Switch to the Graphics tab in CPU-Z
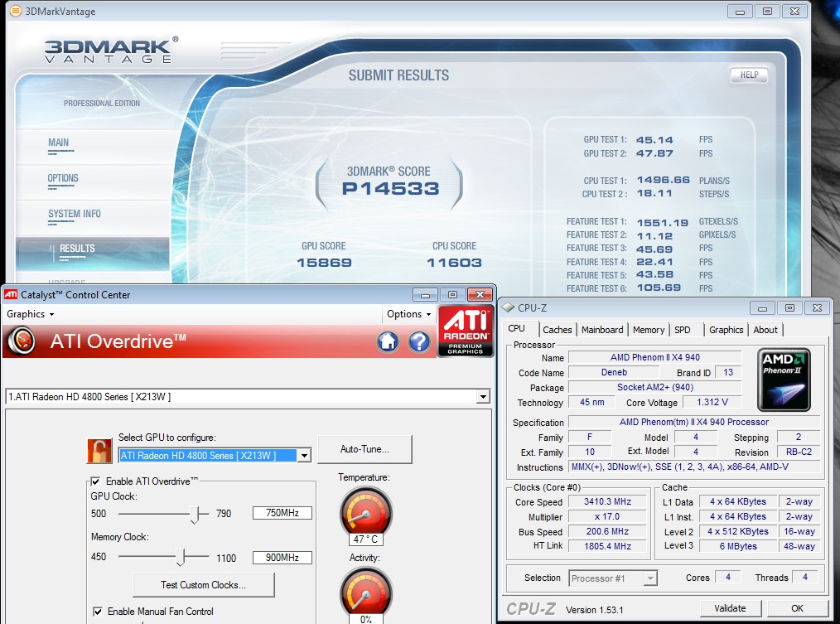This screenshot has height=624, width=840. (x=726, y=330)
